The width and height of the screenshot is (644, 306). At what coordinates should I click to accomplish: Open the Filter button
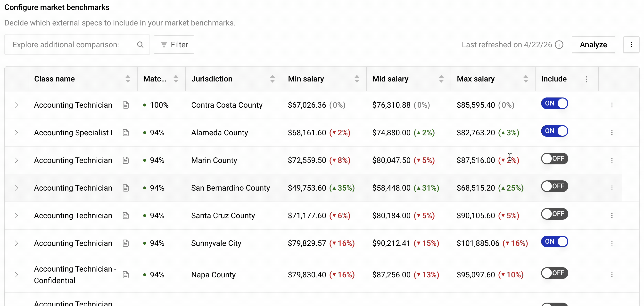click(x=174, y=45)
